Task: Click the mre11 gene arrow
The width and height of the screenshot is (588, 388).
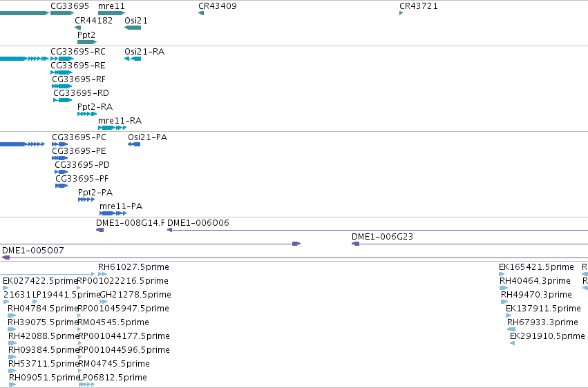Action: click(x=111, y=13)
